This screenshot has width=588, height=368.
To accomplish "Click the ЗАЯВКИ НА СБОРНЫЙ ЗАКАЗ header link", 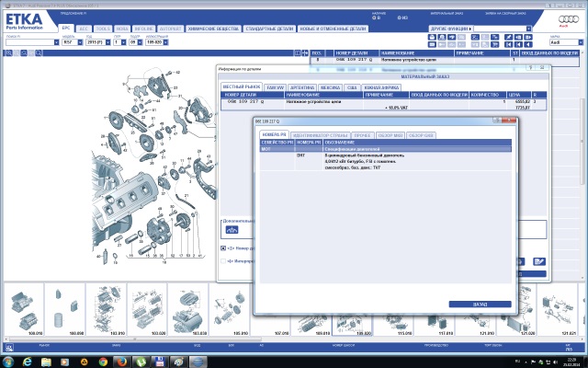I will [x=504, y=13].
